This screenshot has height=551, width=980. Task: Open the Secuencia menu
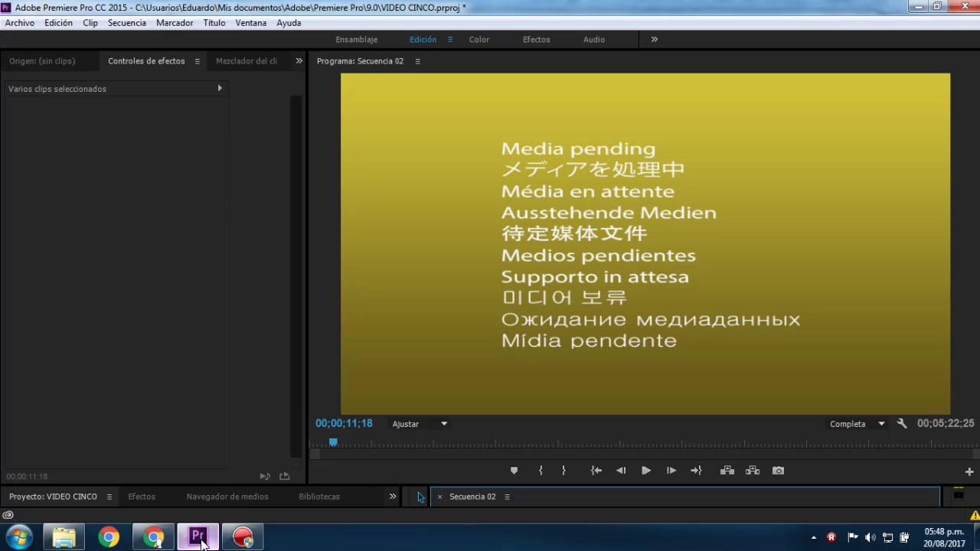127,23
